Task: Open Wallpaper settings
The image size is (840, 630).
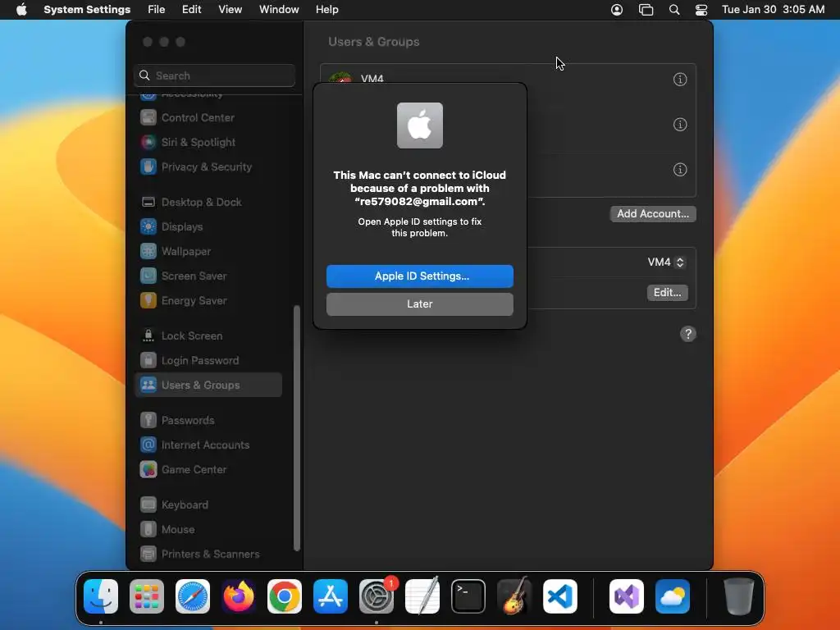Action: point(208,251)
